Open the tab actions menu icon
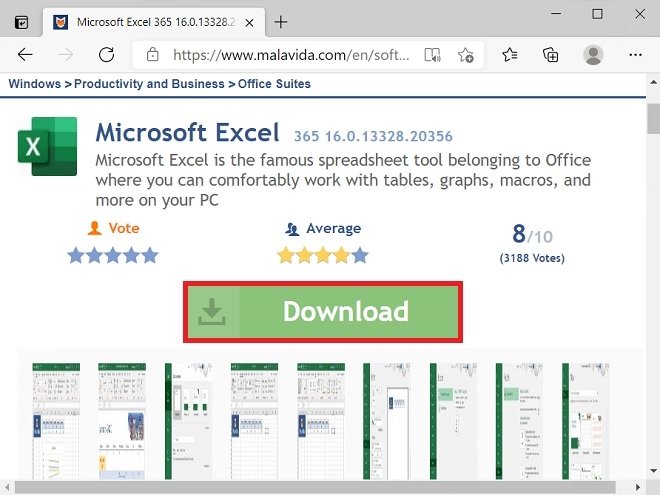Image resolution: width=660 pixels, height=495 pixels. click(21, 22)
